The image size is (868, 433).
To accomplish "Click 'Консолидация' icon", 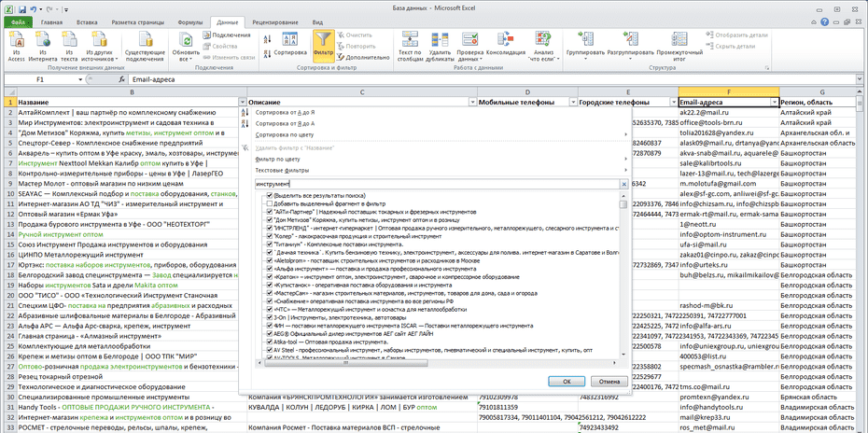I will tap(506, 39).
